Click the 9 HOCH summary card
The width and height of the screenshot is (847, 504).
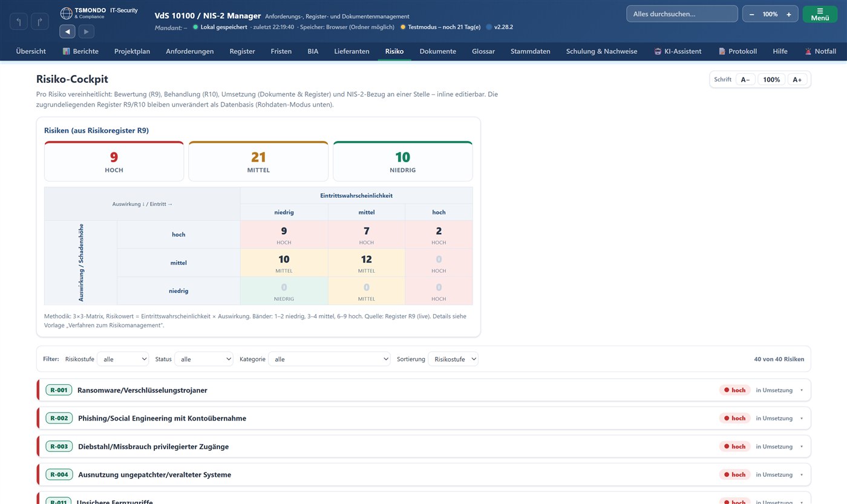(x=114, y=161)
